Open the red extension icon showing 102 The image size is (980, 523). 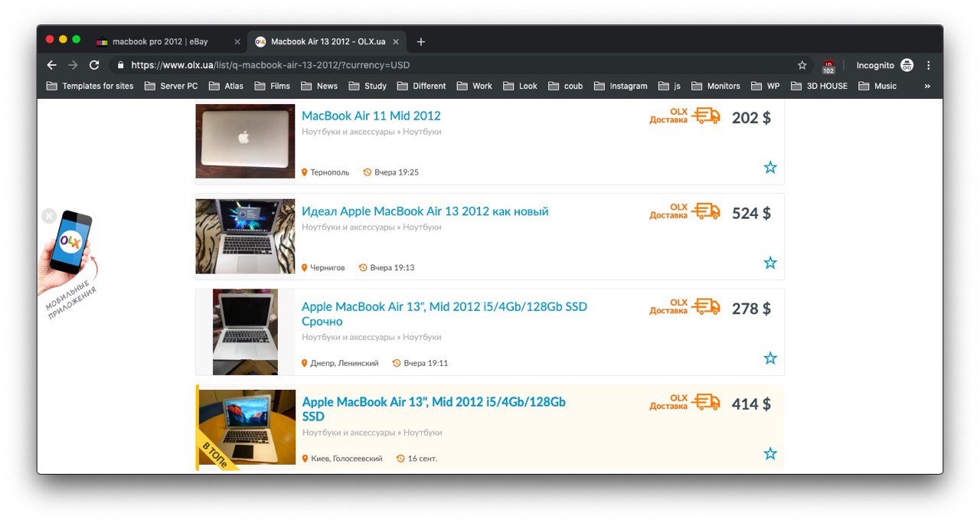[828, 66]
